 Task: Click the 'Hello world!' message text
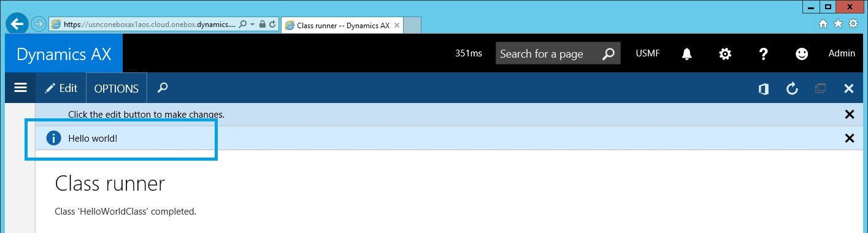[x=93, y=139]
